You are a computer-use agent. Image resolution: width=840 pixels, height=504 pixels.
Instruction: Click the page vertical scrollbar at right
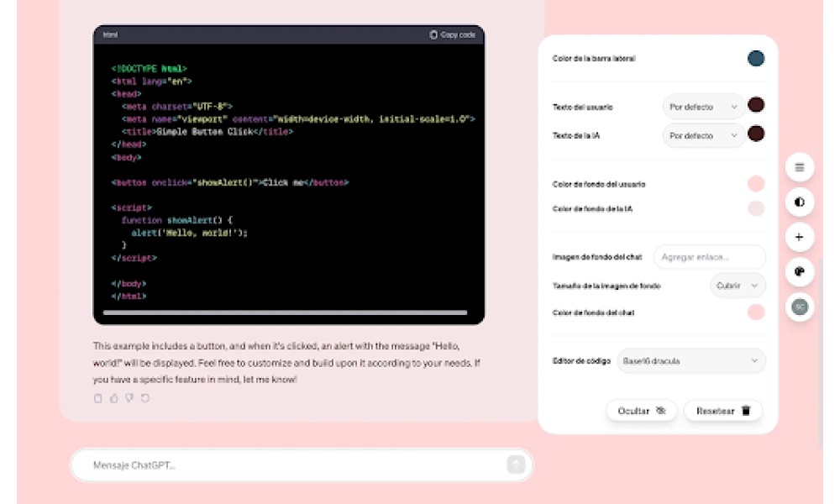(821, 354)
